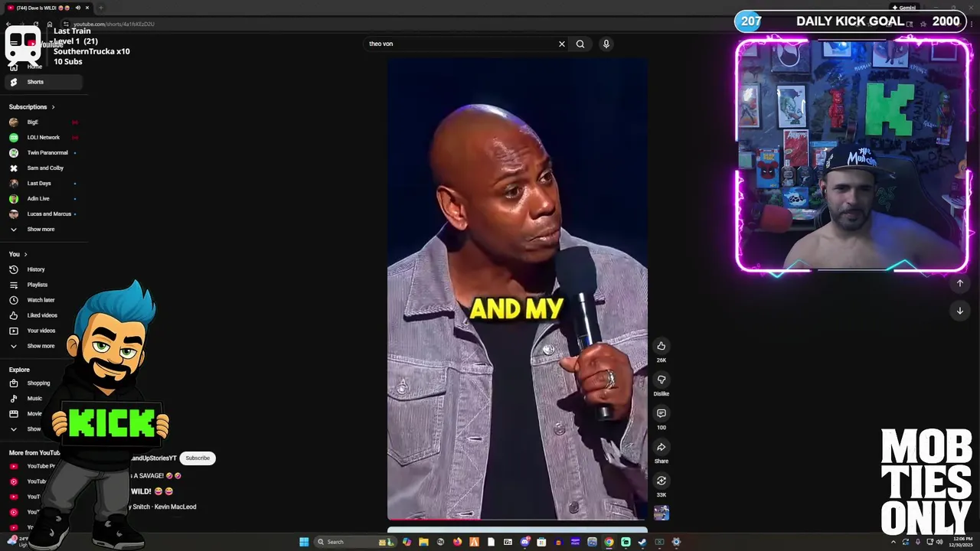The height and width of the screenshot is (551, 980).
Task: Dislike the Short with the thumbs-down icon
Action: point(661,380)
